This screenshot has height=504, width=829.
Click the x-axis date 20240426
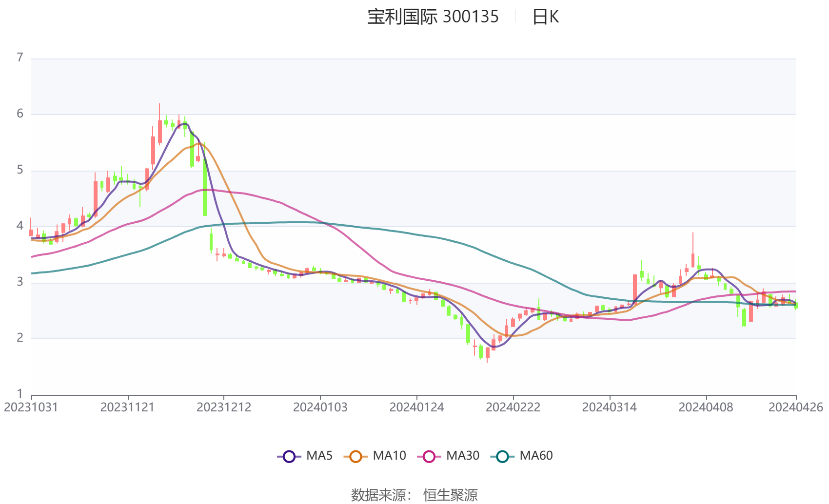(796, 407)
